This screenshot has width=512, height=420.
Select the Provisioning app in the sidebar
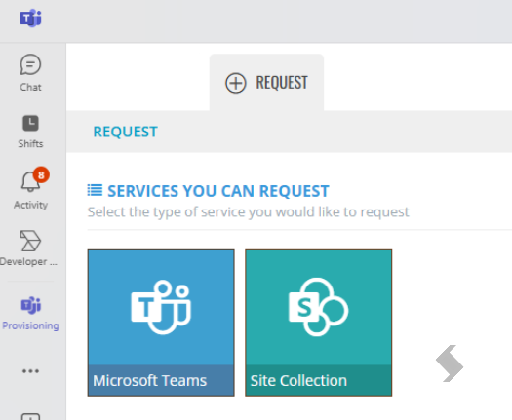pos(30,313)
